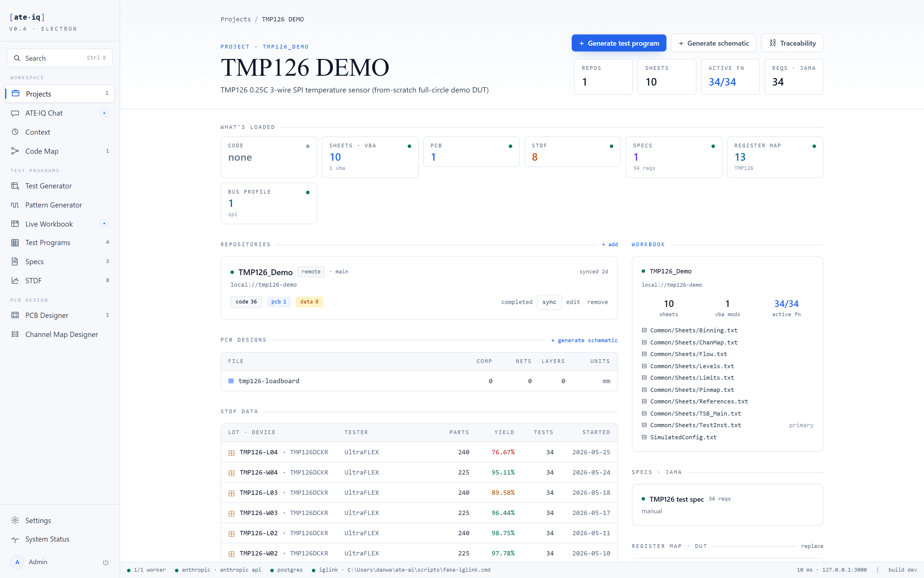Focus the Search input field
This screenshot has height=578, width=924.
(x=60, y=58)
